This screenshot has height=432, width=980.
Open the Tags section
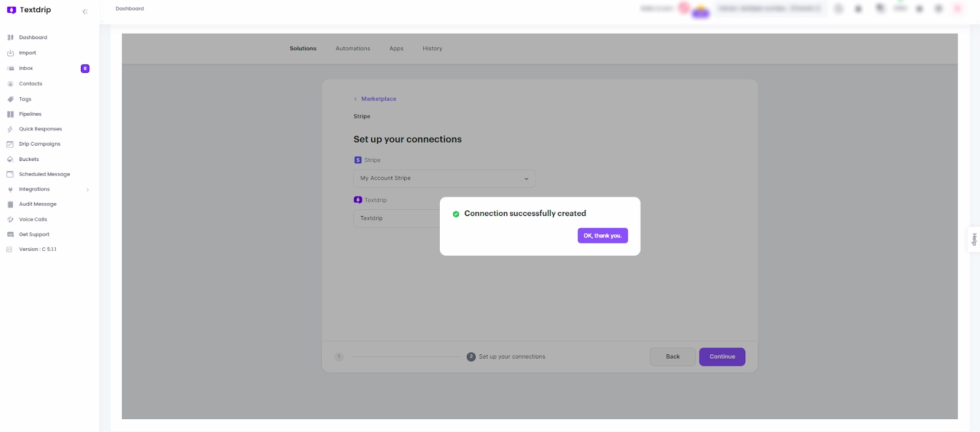(x=25, y=99)
